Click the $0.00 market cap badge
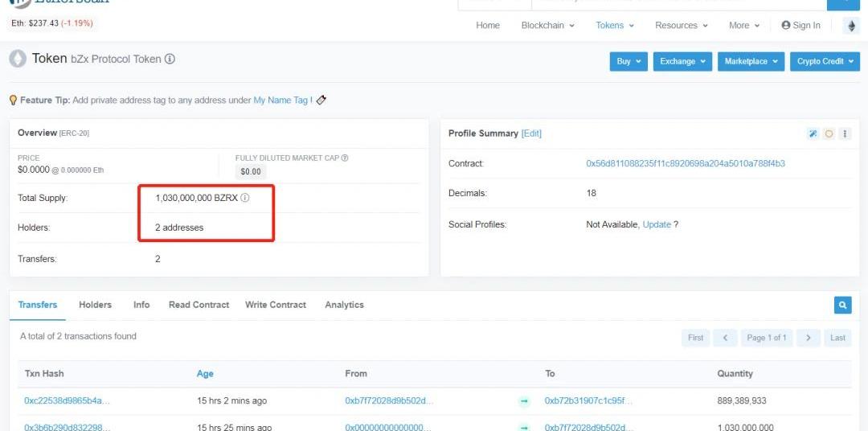The image size is (868, 431). [x=251, y=172]
